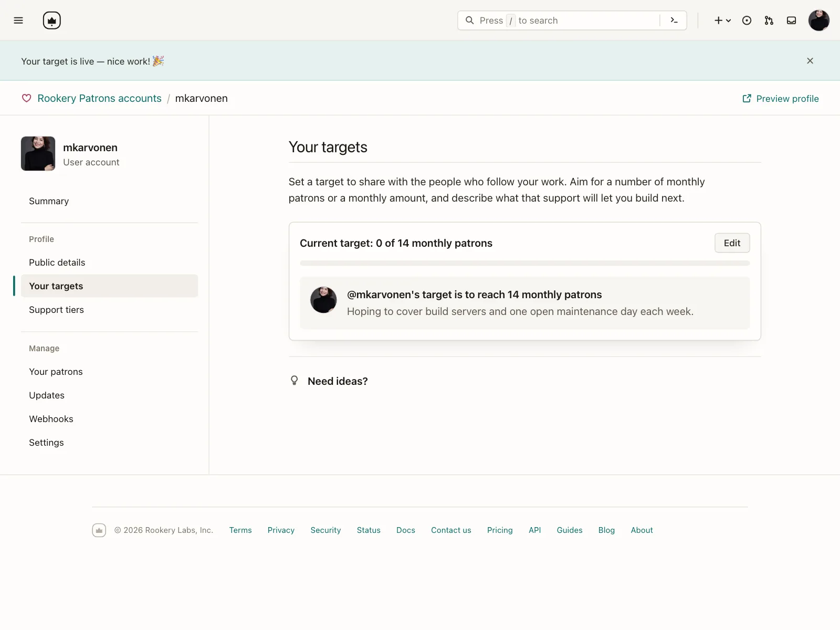Viewport: 840px width, 630px height.
Task: Go to the Rookery crown logo home
Action: (x=51, y=20)
